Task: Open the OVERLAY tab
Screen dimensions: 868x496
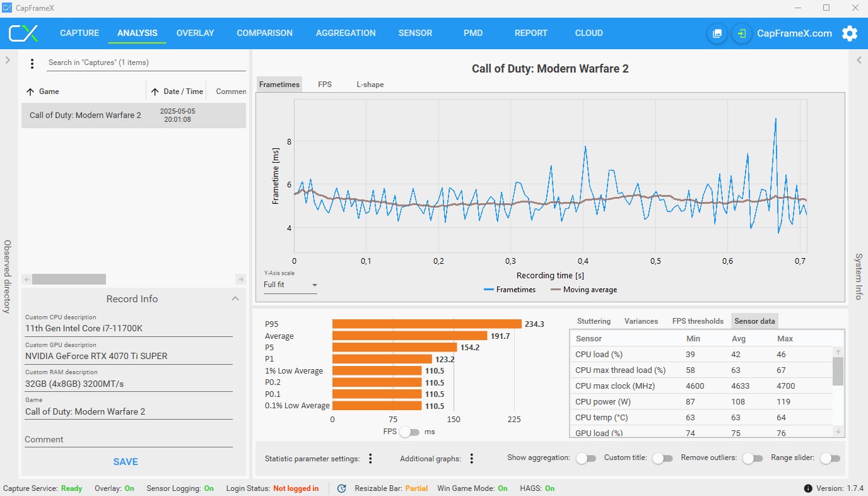Action: pyautogui.click(x=195, y=33)
